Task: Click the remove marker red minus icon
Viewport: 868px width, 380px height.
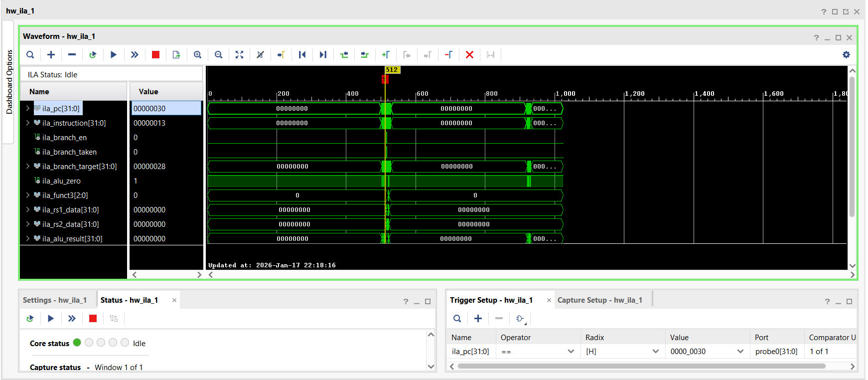Action: pos(448,55)
